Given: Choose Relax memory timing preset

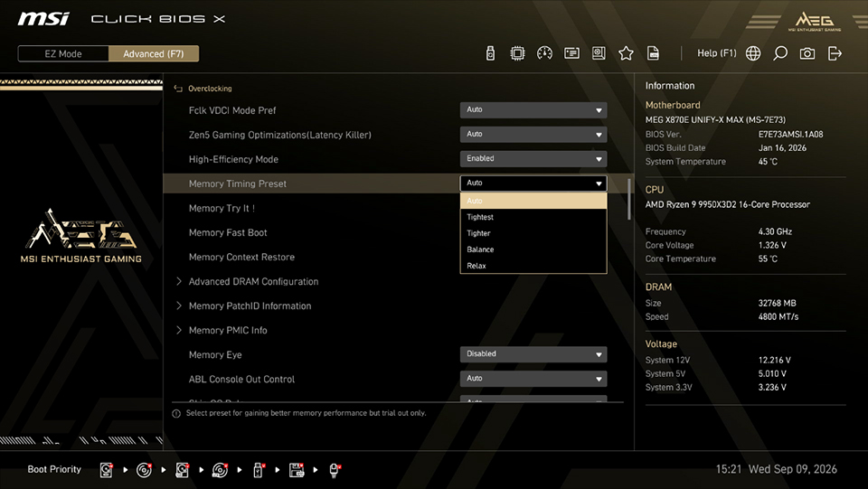Looking at the screenshot, I should (533, 266).
